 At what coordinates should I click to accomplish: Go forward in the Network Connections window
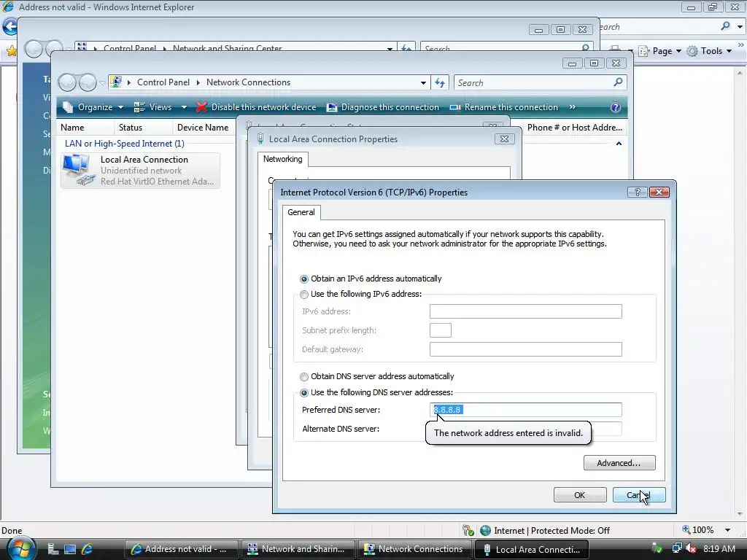point(88,83)
